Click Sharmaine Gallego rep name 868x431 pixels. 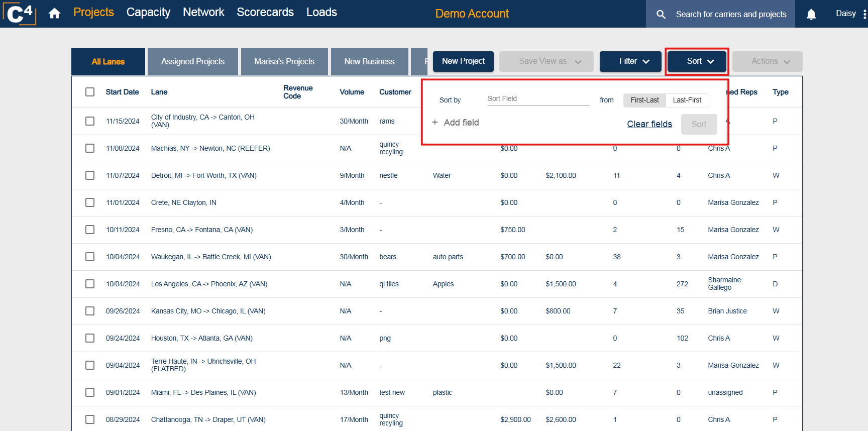pyautogui.click(x=724, y=284)
